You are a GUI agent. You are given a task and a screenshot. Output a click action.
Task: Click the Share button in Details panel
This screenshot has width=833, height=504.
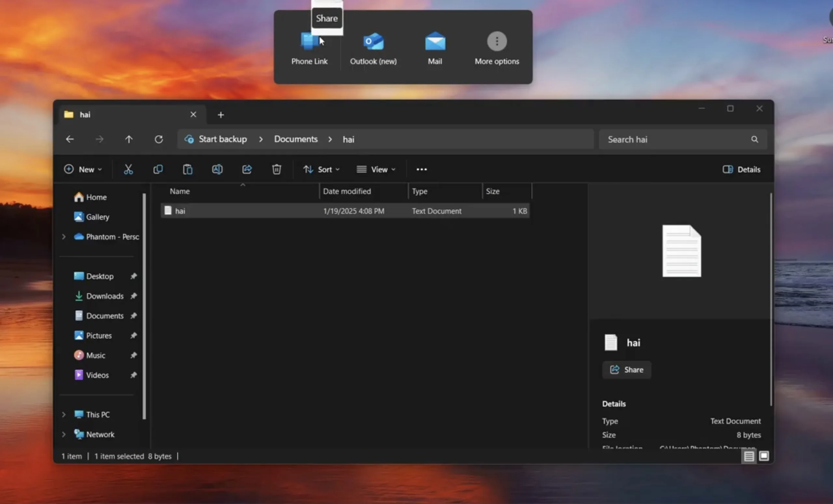click(626, 370)
